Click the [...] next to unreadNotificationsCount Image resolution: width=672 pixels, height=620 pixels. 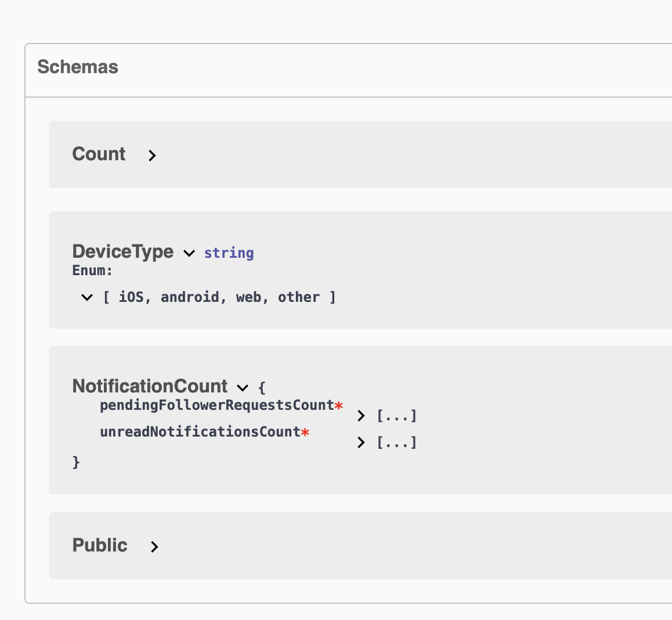click(x=396, y=442)
